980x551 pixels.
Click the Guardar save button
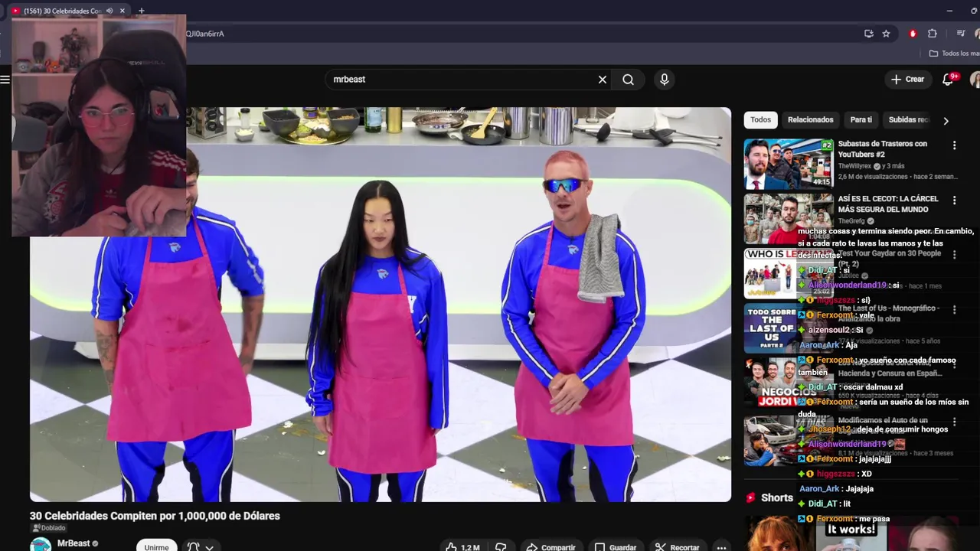[x=616, y=547]
